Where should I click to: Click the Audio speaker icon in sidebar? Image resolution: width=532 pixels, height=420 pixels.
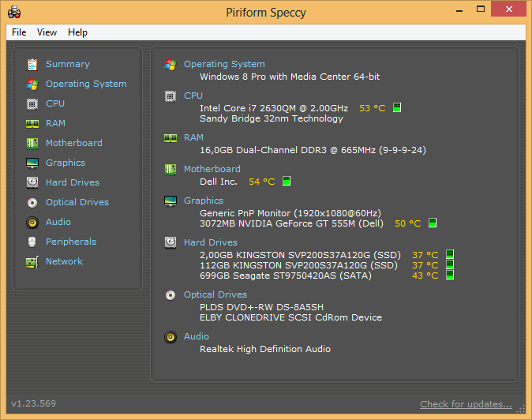coord(32,222)
